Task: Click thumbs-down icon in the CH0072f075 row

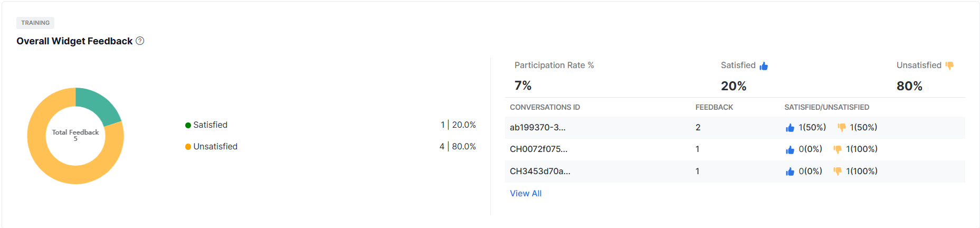Action: 838,149
